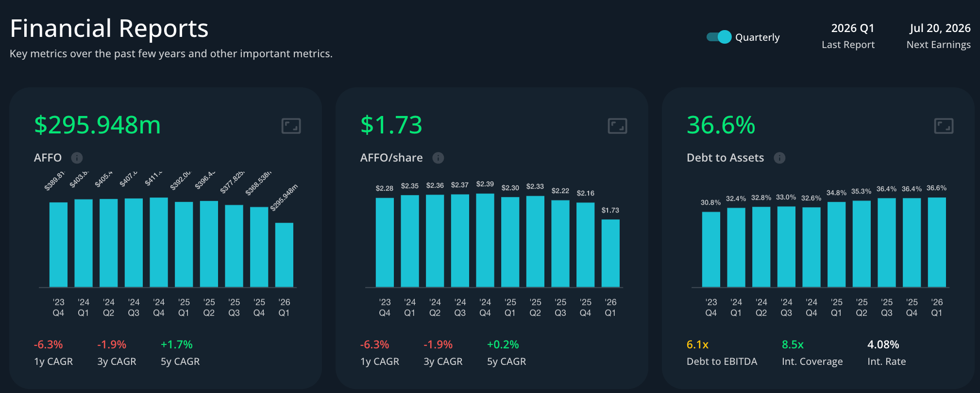The image size is (980, 393).
Task: Click the '23 Q4 AFFO bar
Action: click(58, 245)
